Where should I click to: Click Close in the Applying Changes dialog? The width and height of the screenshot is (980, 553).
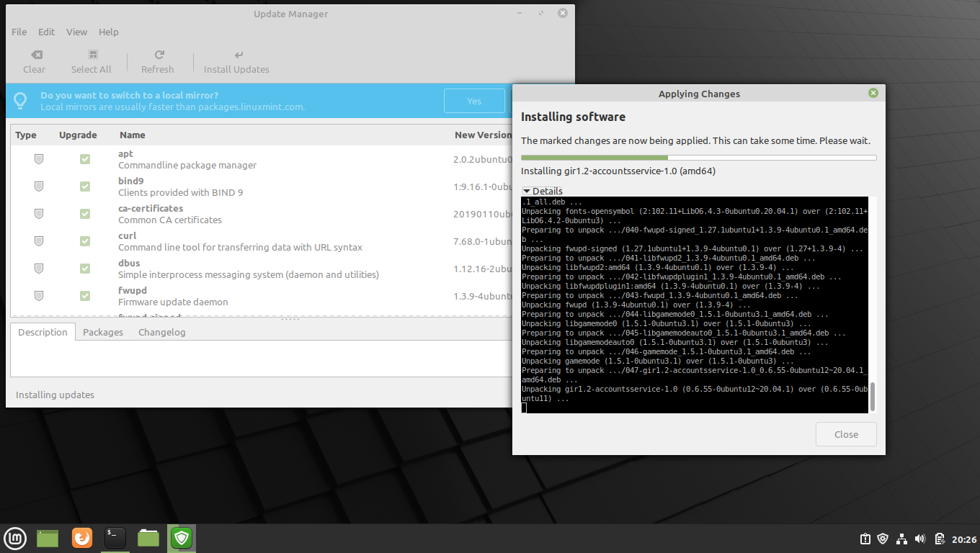(x=846, y=434)
